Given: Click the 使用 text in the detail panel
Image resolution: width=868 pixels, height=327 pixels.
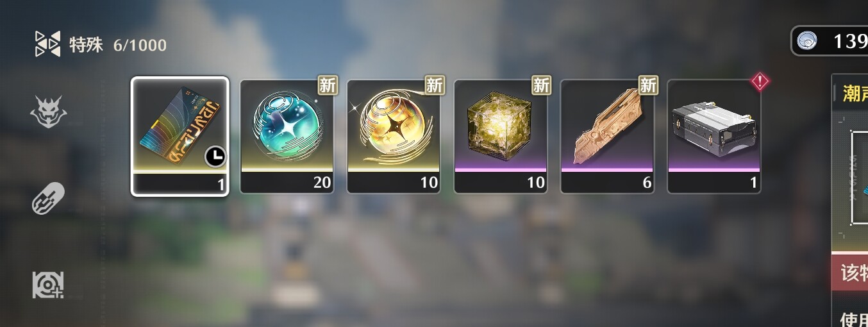Looking at the screenshot, I should pos(854,319).
